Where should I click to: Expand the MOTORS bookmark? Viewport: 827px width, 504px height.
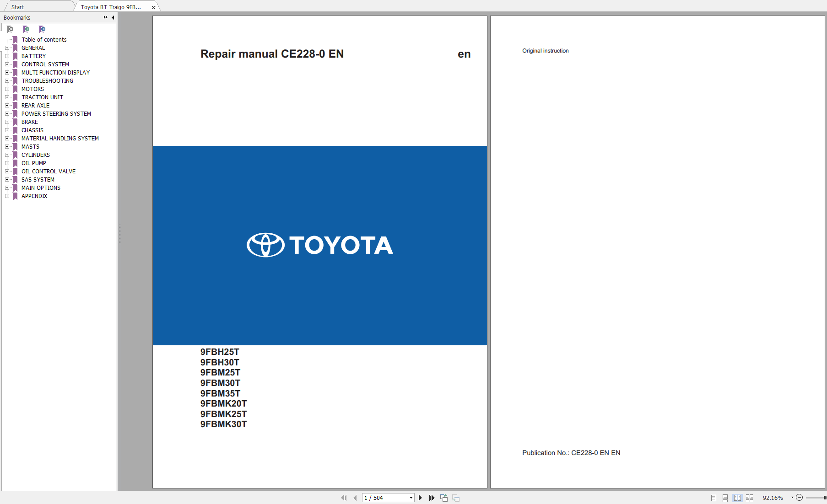click(x=7, y=89)
